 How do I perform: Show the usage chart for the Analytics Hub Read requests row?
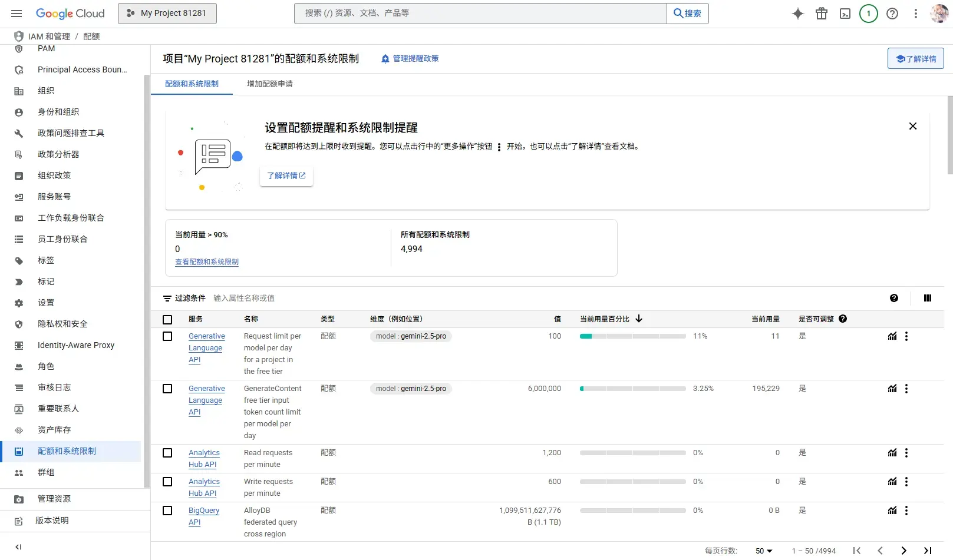pyautogui.click(x=892, y=453)
